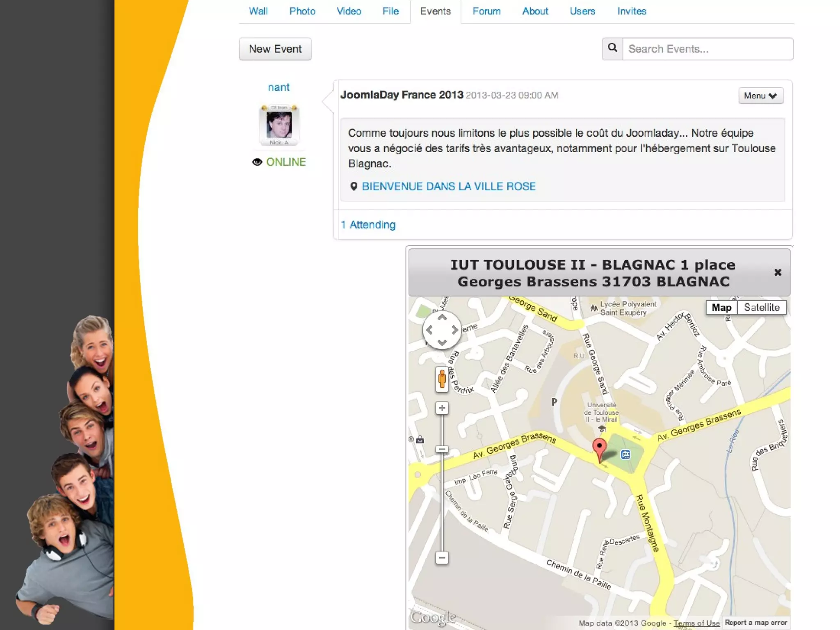Screen dimensions: 840x630
Task: Click the New Event button
Action: (x=275, y=49)
